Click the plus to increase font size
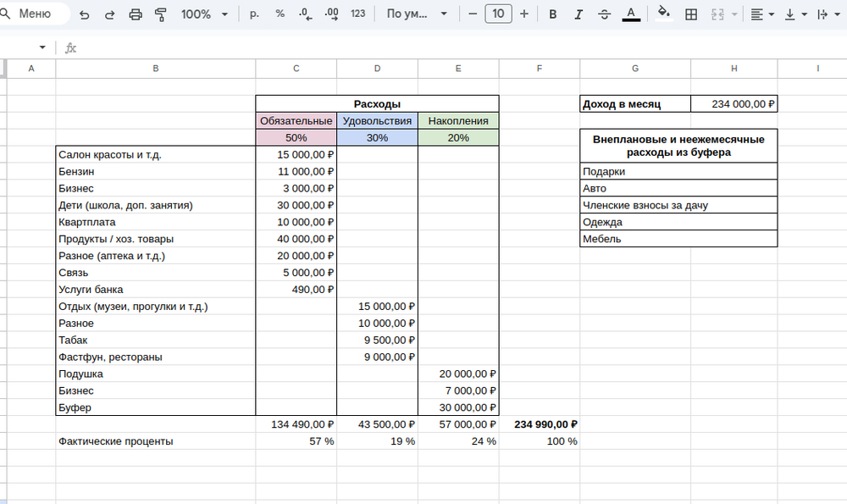The height and width of the screenshot is (504, 847). (x=524, y=14)
